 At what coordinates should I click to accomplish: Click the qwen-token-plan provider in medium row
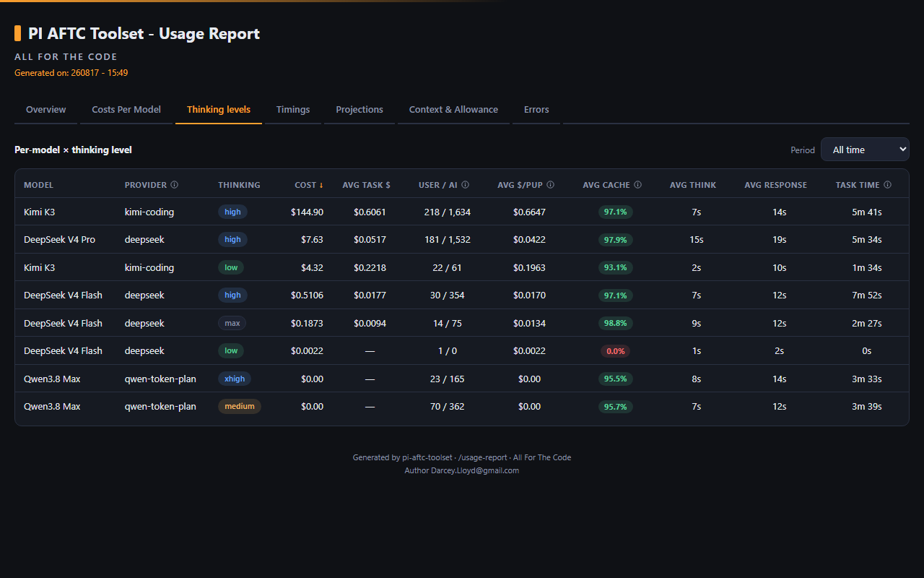pyautogui.click(x=160, y=406)
